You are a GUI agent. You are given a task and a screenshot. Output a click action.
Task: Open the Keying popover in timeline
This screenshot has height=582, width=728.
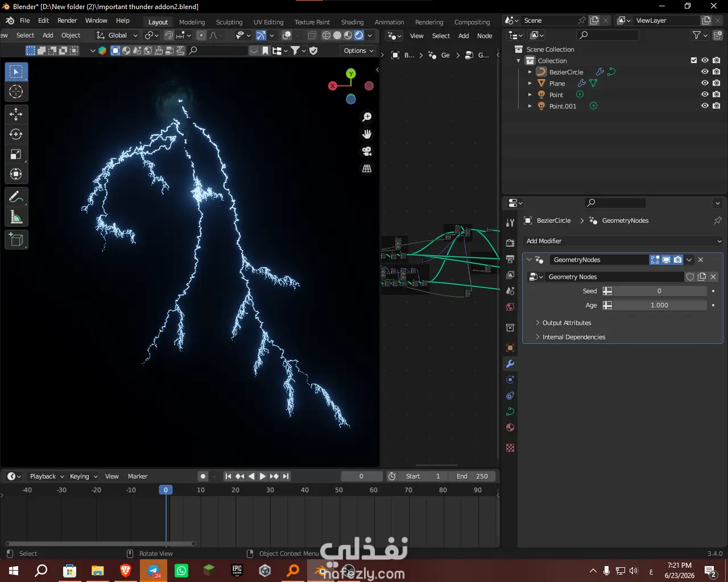tap(83, 476)
